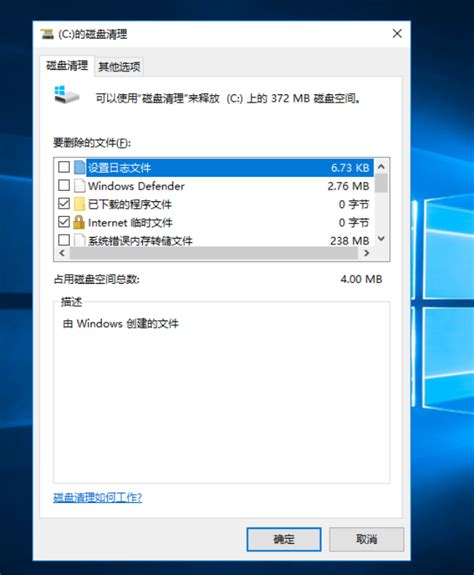Select the Windows Defender row text
Viewport: 474px width, 575px height.
136,186
